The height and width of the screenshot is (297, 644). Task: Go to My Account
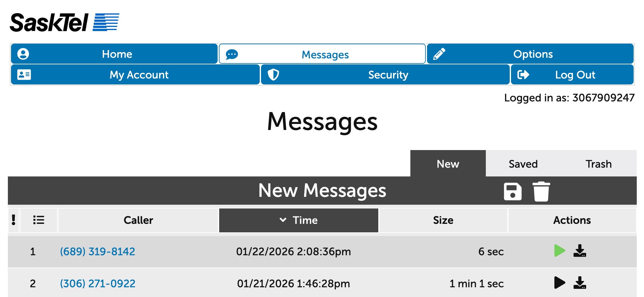pos(135,75)
